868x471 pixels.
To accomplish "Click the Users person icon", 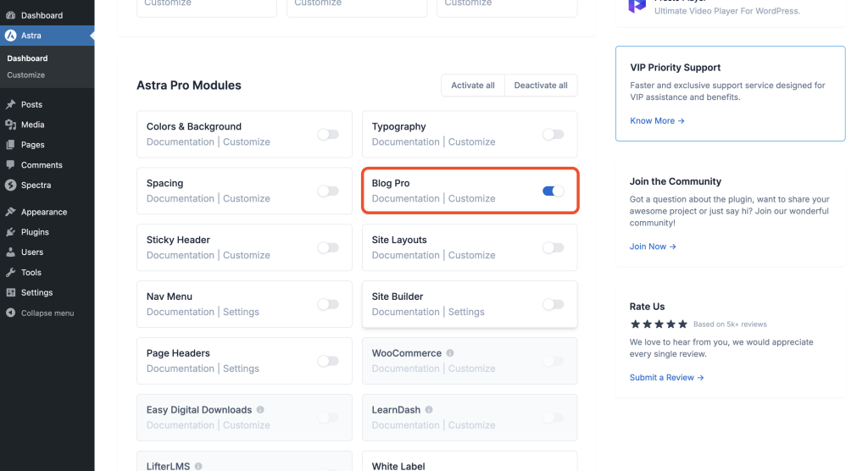I will click(10, 252).
